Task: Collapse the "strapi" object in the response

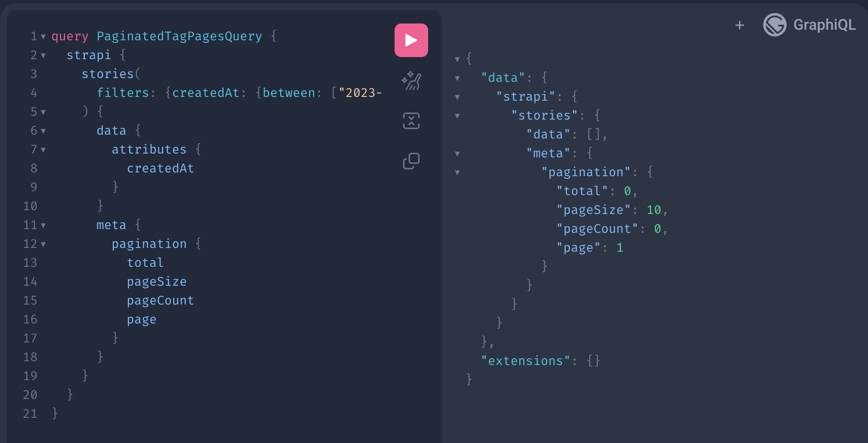Action: [457, 96]
